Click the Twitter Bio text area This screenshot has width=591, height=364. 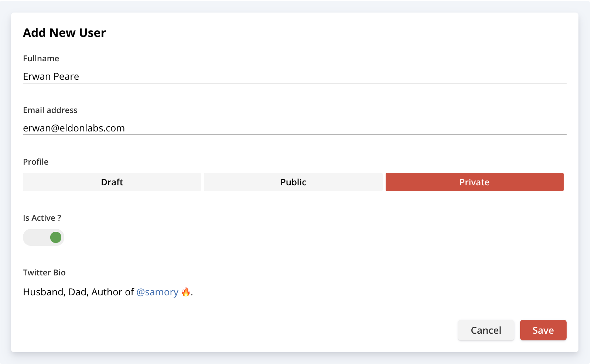(294, 292)
